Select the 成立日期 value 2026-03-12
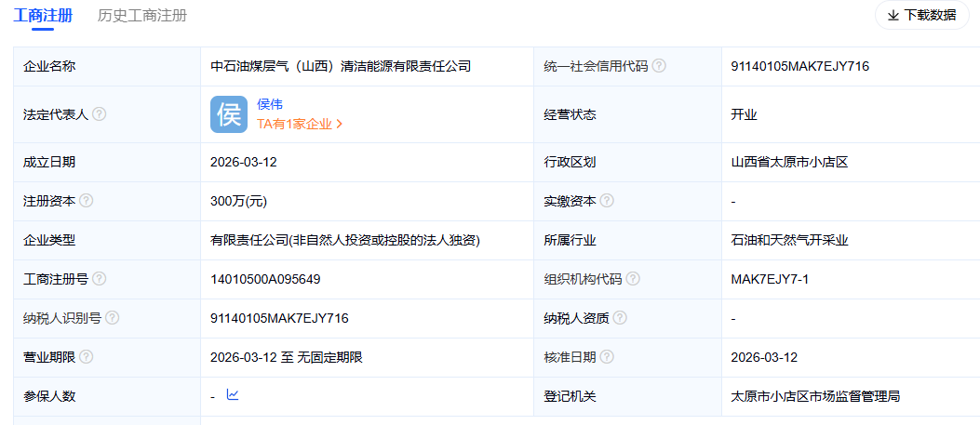 (x=244, y=162)
